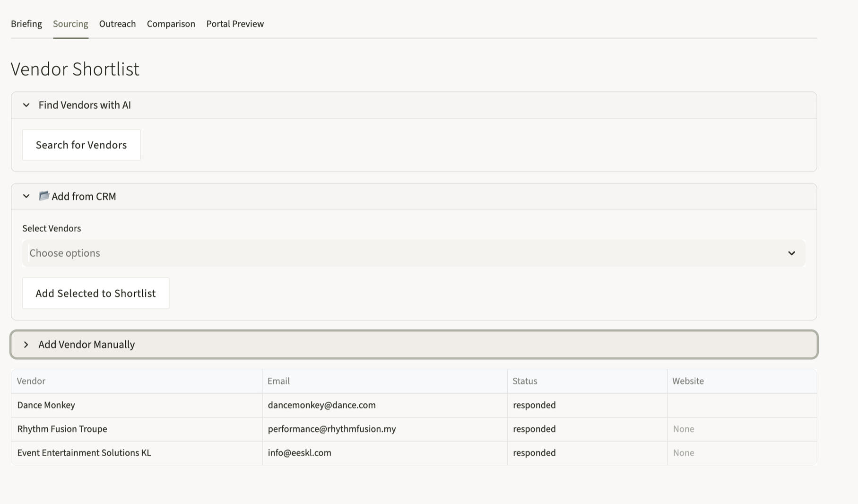Click the Search for Vendors button
Image resolution: width=858 pixels, height=504 pixels.
[81, 145]
